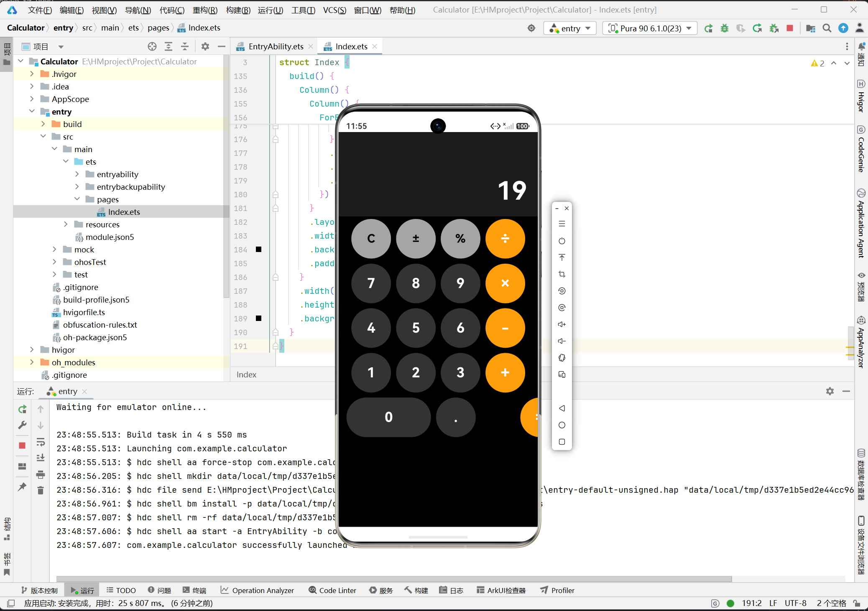
Task: Stop the running app with red square
Action: (790, 28)
